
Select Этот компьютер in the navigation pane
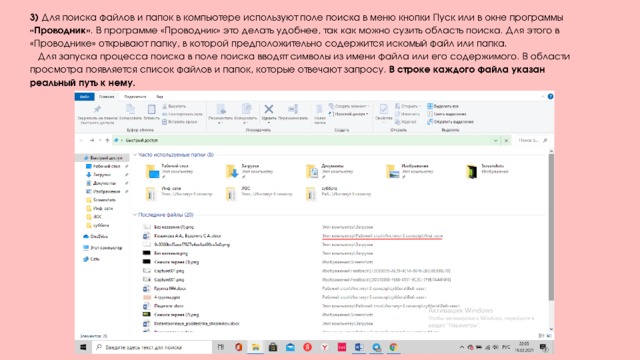point(102,248)
